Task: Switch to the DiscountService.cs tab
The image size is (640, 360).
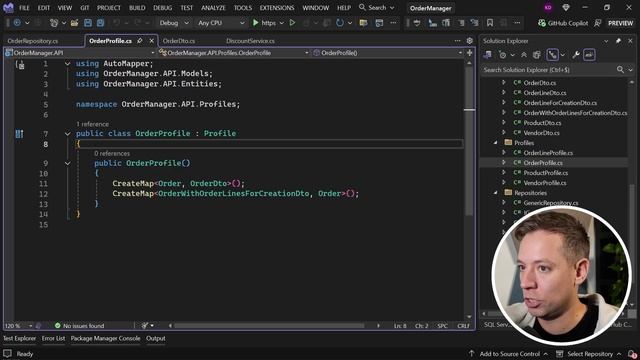Action: tap(250, 41)
